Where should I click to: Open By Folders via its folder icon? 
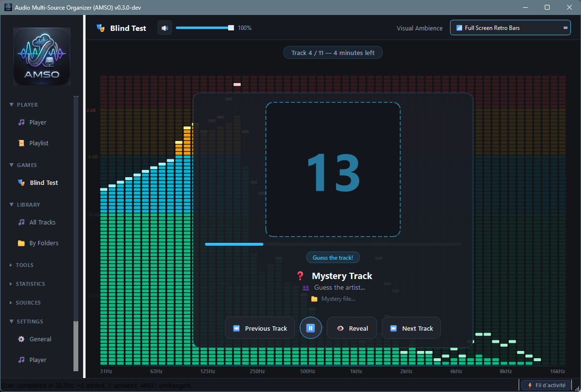(21, 243)
